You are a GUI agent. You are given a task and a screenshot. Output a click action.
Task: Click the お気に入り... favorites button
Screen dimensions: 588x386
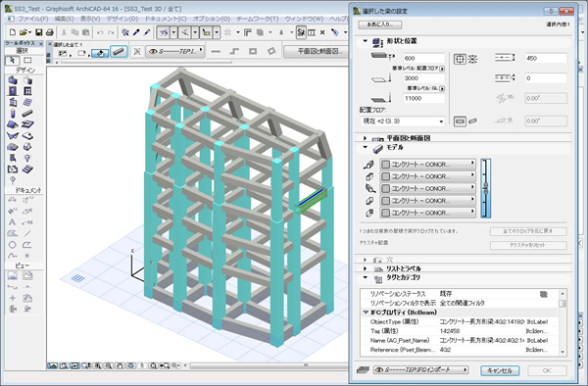[380, 24]
